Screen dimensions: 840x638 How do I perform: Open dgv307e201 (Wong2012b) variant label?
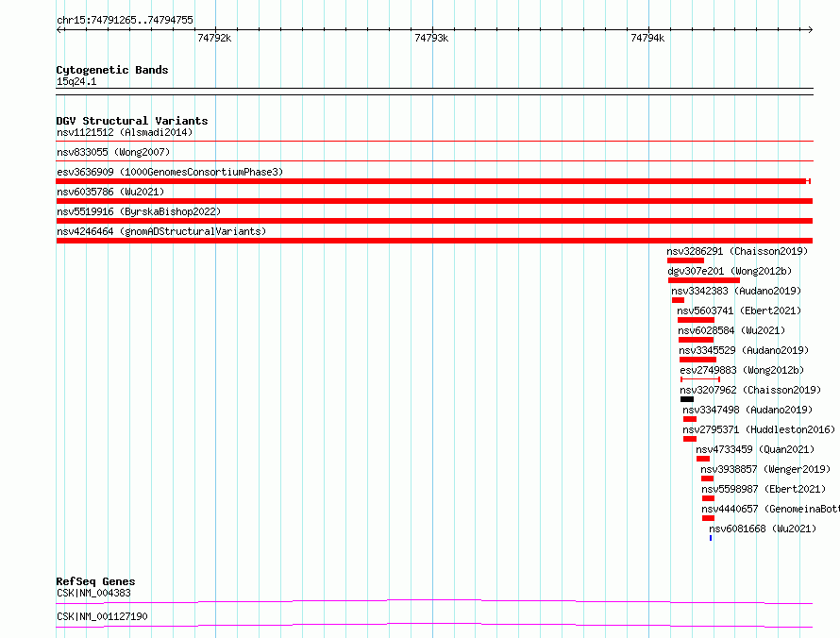(730, 271)
